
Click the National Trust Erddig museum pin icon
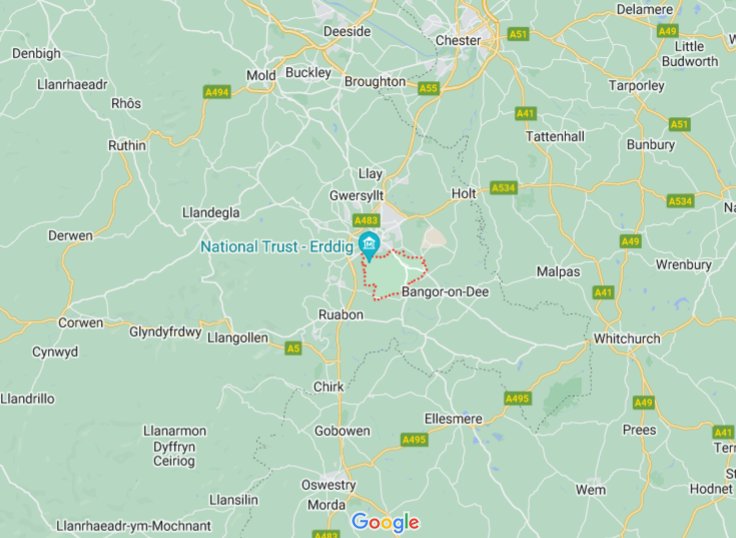(369, 246)
